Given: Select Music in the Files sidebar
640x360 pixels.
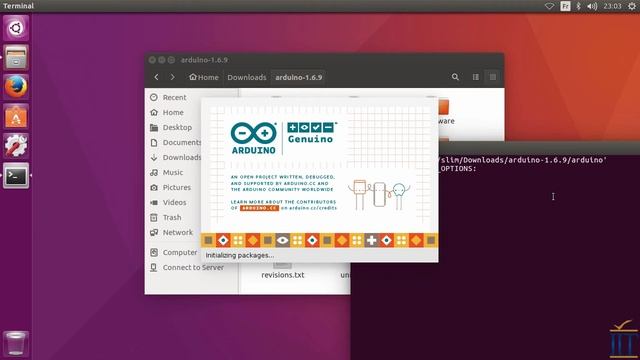Looking at the screenshot, I should pos(173,172).
